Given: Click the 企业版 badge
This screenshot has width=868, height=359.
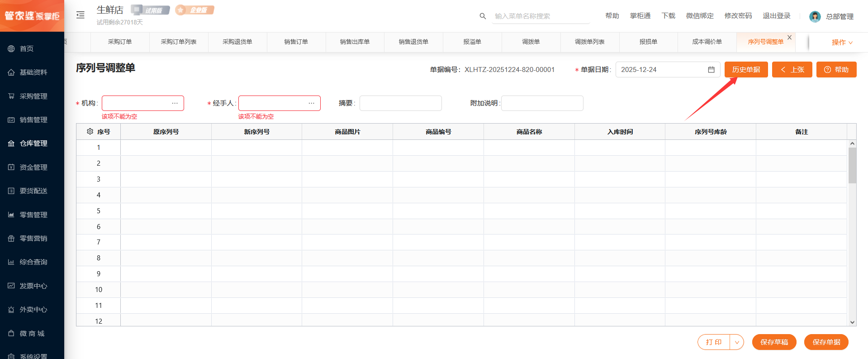Looking at the screenshot, I should pyautogui.click(x=194, y=10).
